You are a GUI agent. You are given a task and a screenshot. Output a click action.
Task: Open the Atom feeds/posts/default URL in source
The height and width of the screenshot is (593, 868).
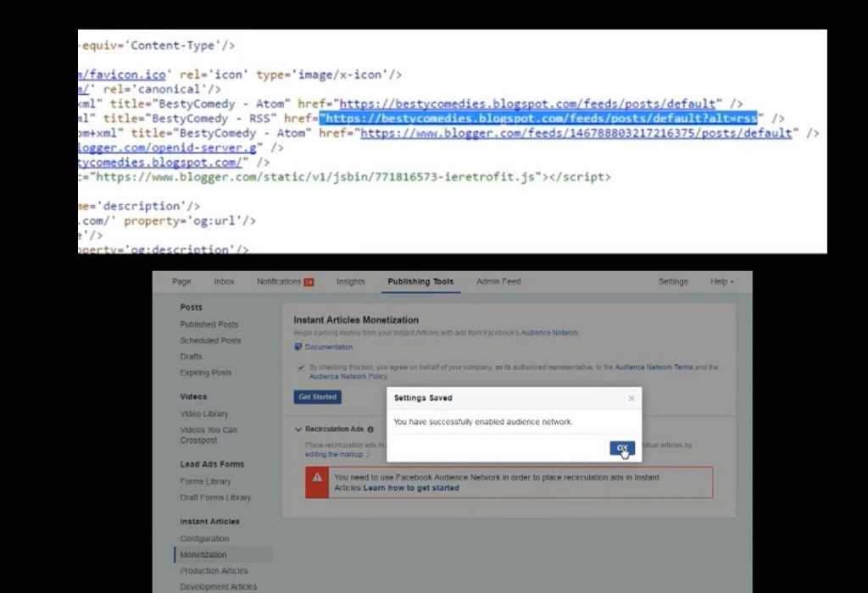pyautogui.click(x=527, y=104)
